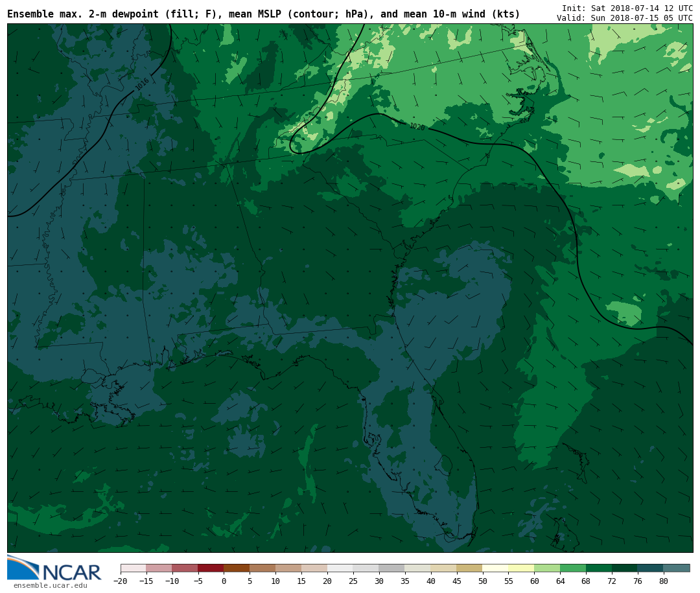Click the Init time stamp text
700x593 pixels.
tap(627, 8)
